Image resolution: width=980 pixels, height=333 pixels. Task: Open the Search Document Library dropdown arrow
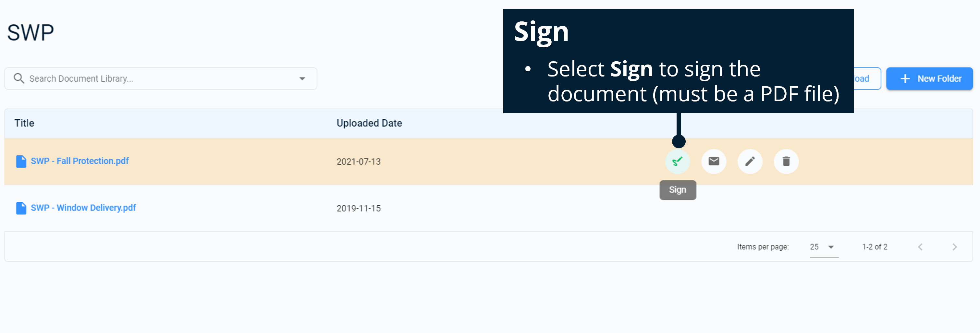(x=302, y=78)
